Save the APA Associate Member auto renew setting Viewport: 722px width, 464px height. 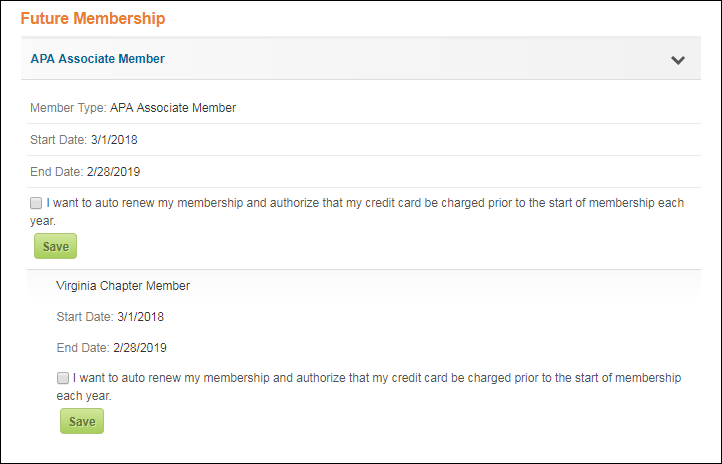[x=55, y=246]
